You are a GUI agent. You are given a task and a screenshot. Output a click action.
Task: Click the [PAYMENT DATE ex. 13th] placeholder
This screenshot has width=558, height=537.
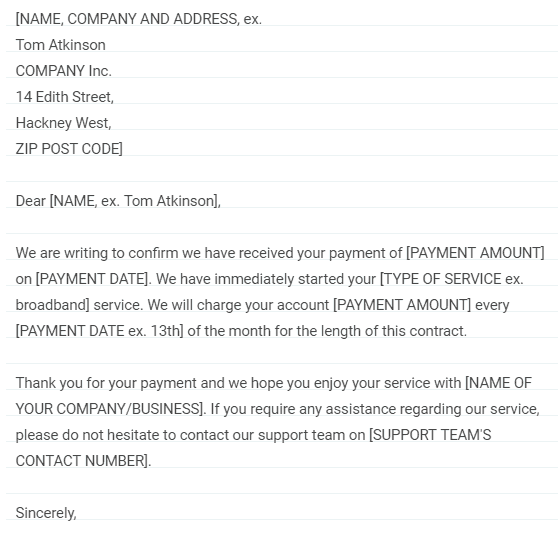coord(100,331)
